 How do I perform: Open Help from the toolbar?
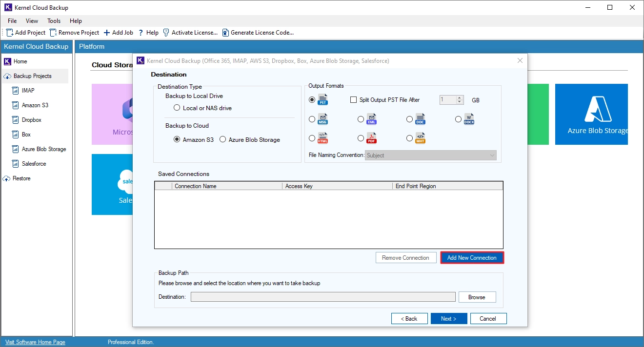pyautogui.click(x=148, y=33)
